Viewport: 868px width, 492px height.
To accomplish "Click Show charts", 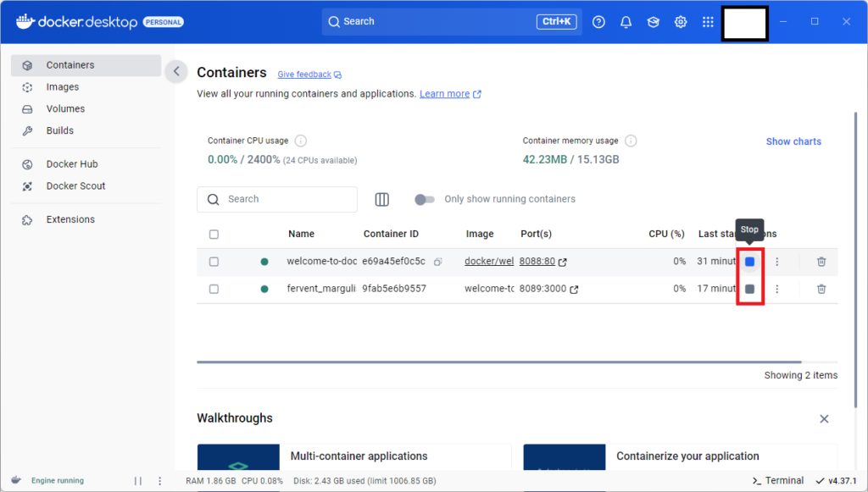I will click(x=793, y=141).
